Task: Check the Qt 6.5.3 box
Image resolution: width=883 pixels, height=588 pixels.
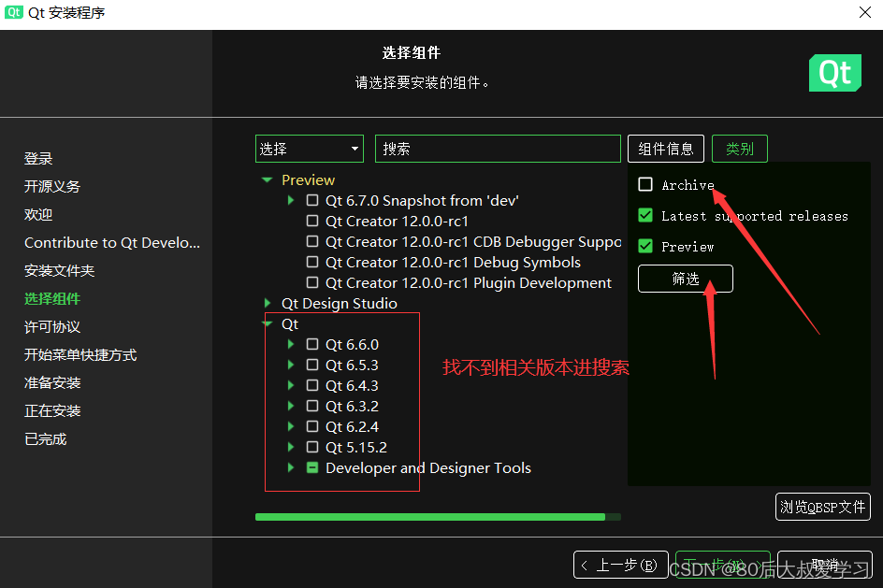Action: pos(312,365)
